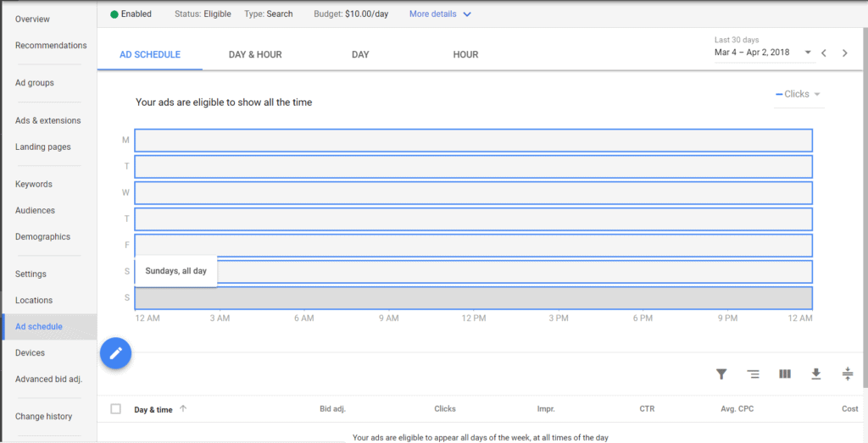Select the Wednesday (W) schedule bar
The width and height of the screenshot is (868, 443).
click(x=473, y=193)
